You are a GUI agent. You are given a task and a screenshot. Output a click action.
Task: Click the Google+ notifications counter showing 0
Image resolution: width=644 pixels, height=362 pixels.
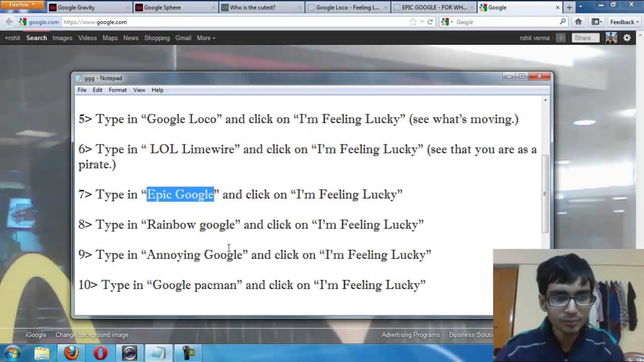(560, 38)
